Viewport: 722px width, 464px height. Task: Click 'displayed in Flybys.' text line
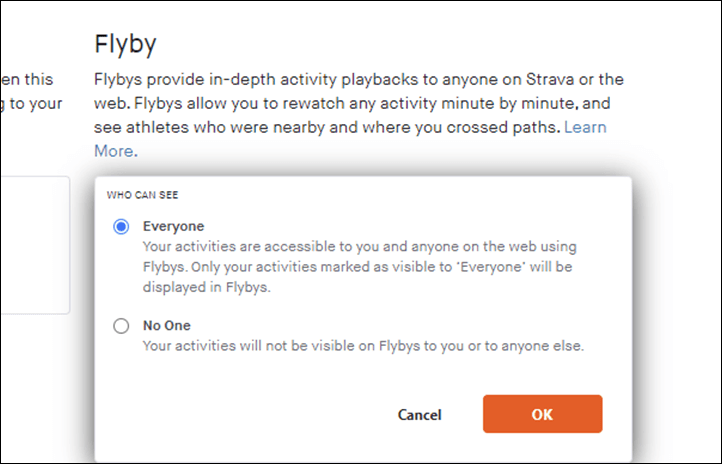[206, 287]
